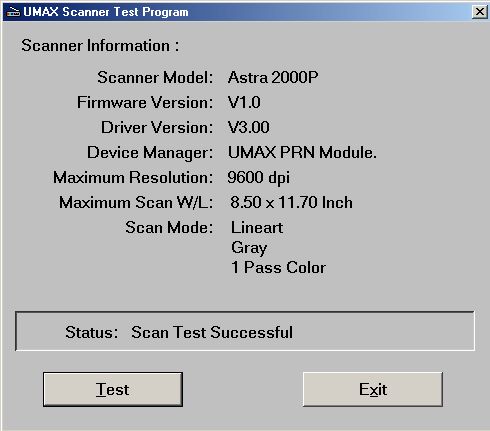Image resolution: width=490 pixels, height=431 pixels.
Task: Click the V3.00 driver version value
Action: [249, 127]
